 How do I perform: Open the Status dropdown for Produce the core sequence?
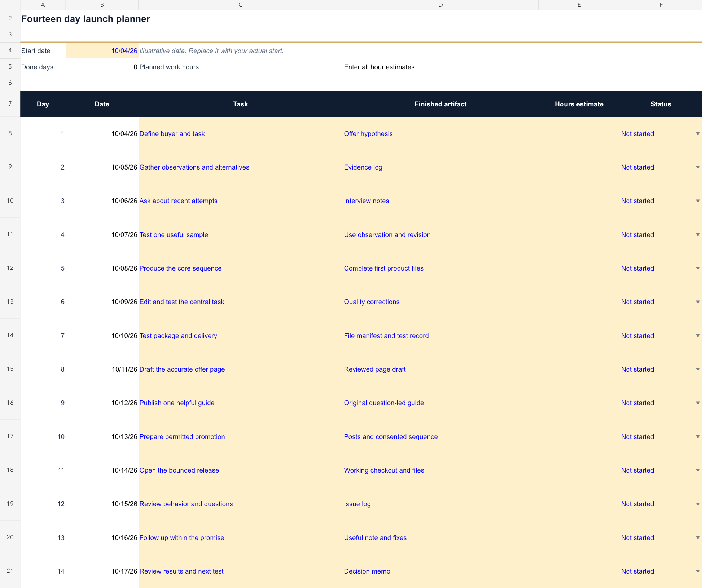tap(698, 268)
